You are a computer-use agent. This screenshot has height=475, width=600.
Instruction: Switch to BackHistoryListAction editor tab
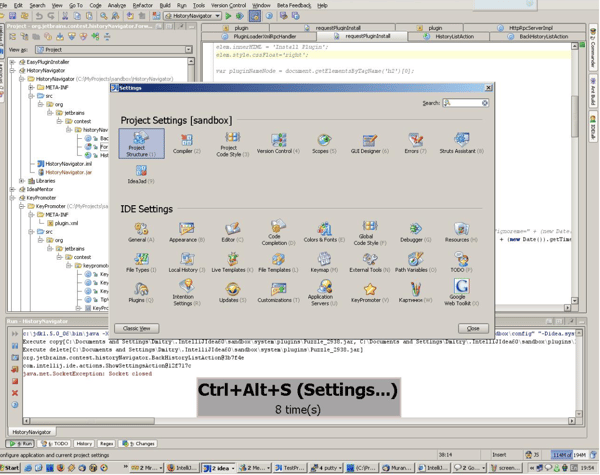(x=538, y=36)
